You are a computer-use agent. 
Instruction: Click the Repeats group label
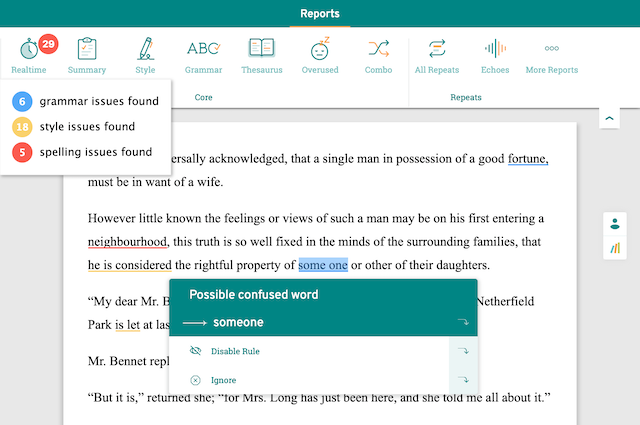[466, 97]
